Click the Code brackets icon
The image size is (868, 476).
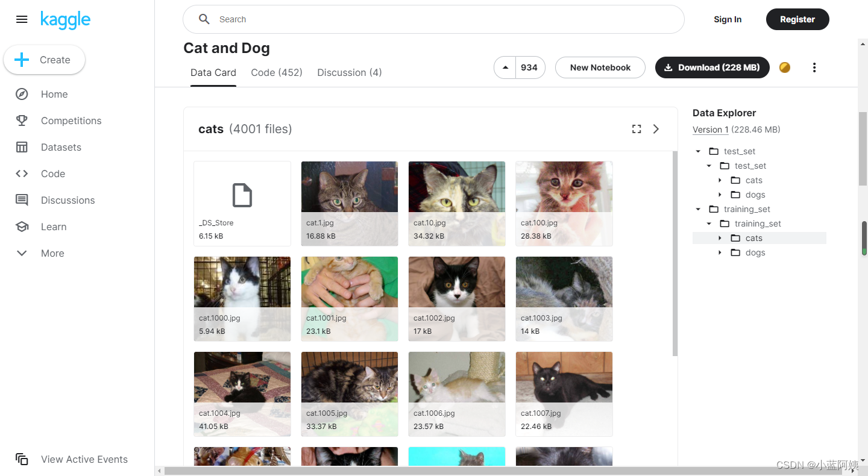[x=22, y=174]
